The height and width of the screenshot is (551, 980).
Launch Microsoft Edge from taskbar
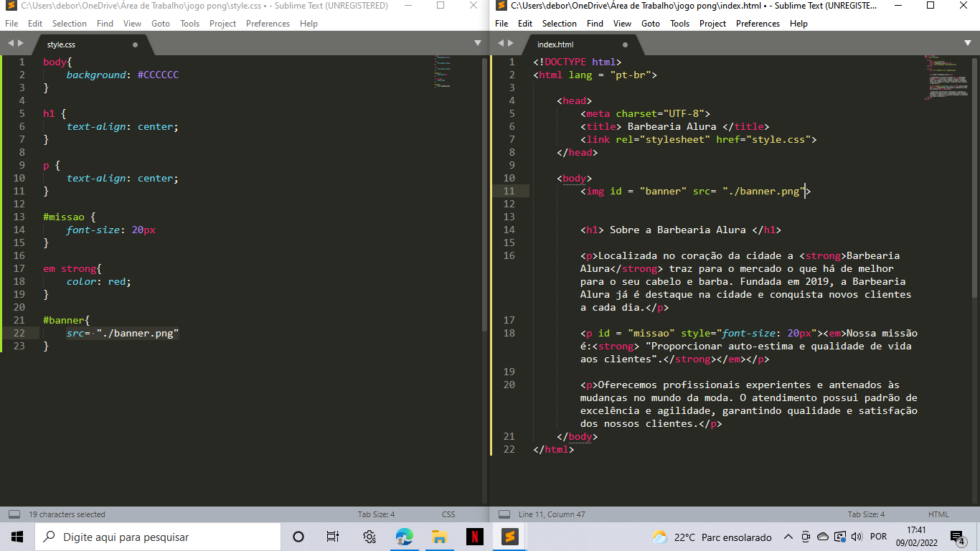point(405,537)
